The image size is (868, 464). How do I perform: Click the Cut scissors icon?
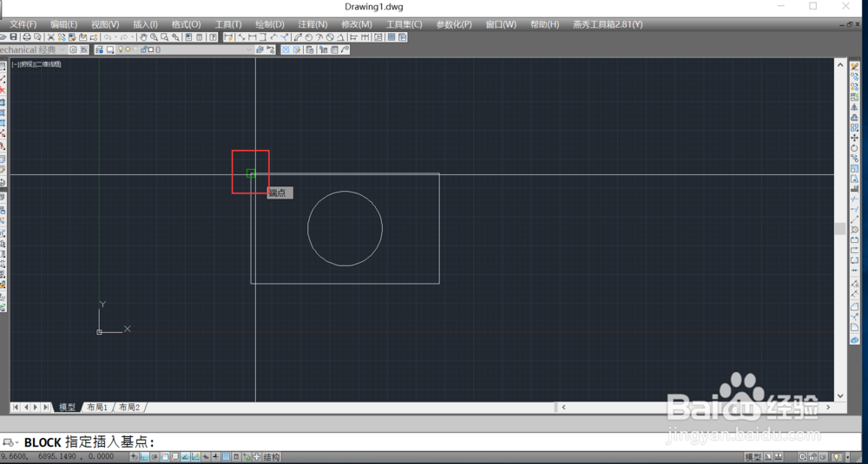click(50, 37)
